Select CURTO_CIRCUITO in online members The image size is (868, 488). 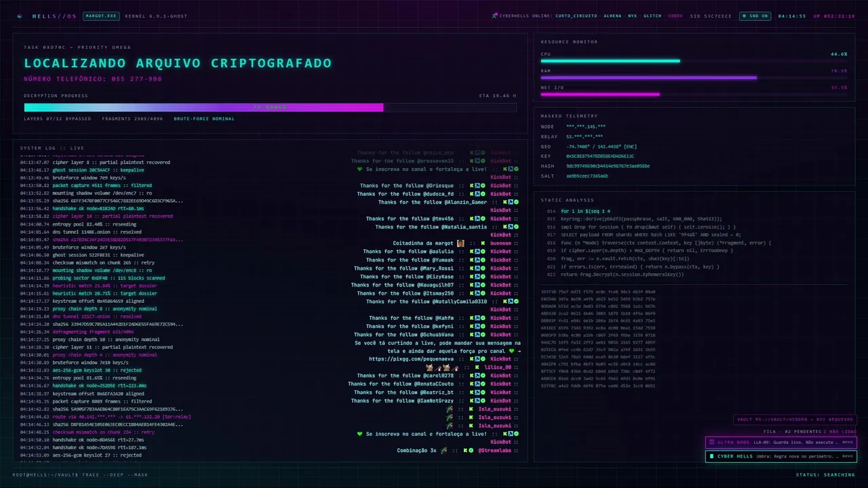point(576,16)
